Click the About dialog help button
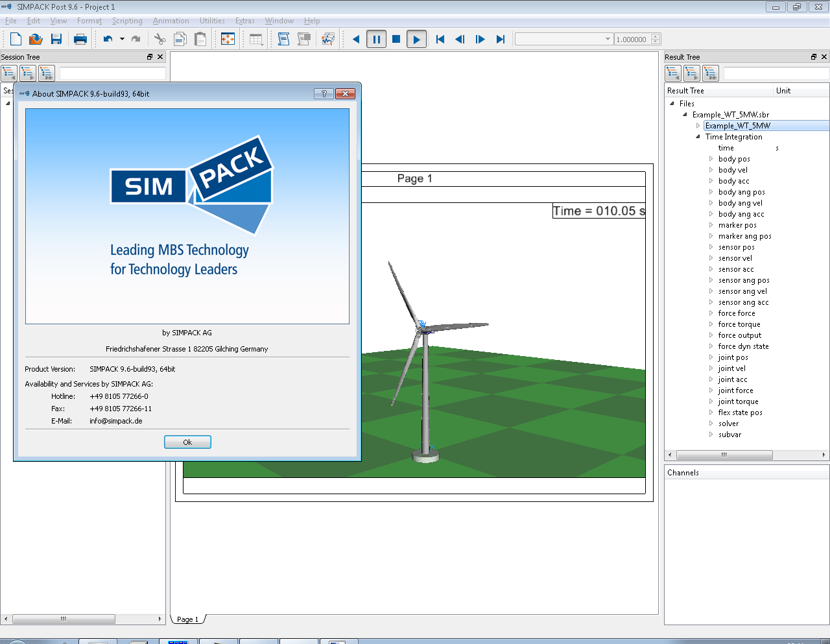Image resolution: width=830 pixels, height=644 pixels. tap(324, 94)
